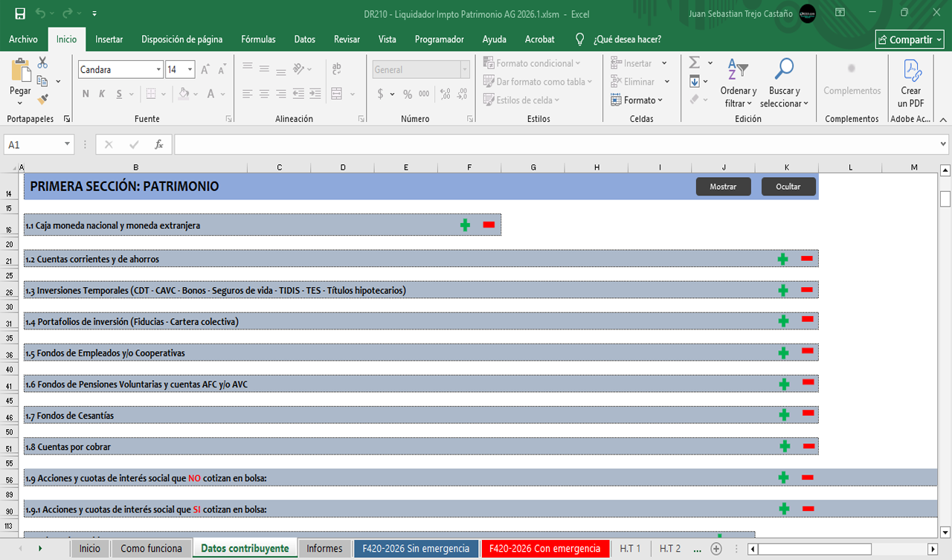
Task: Open the font size dropdown arrow
Action: coord(190,70)
